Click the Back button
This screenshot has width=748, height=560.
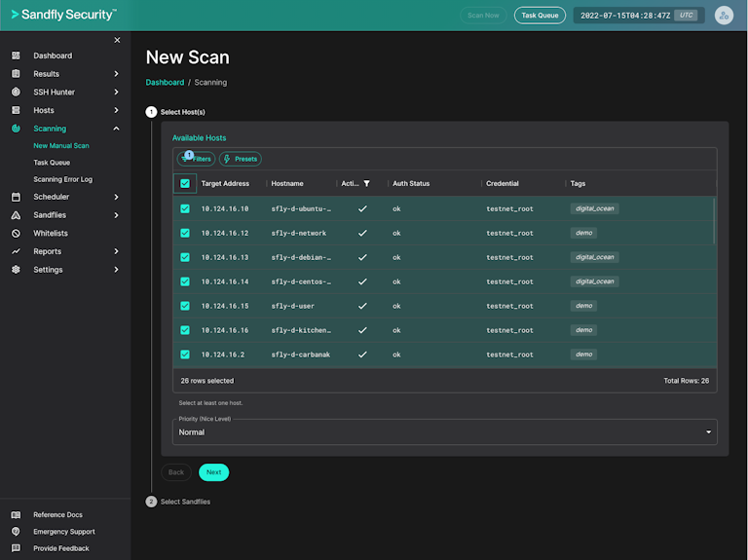176,472
